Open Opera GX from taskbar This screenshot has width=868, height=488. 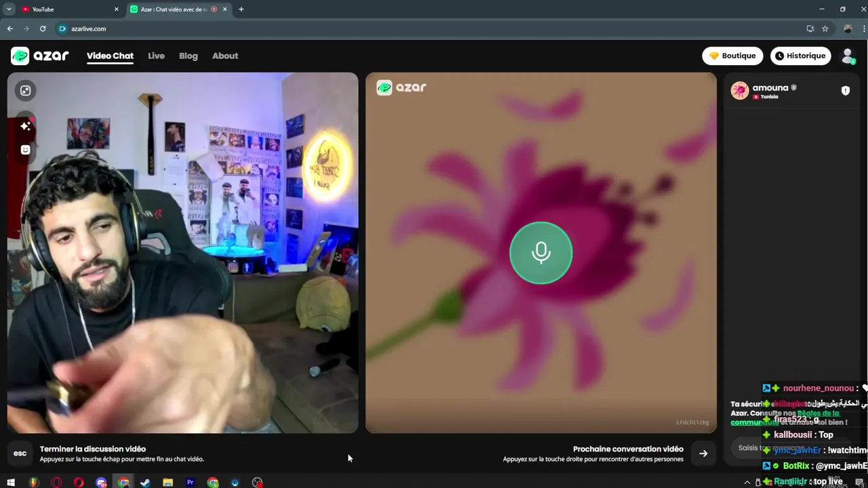(x=57, y=483)
